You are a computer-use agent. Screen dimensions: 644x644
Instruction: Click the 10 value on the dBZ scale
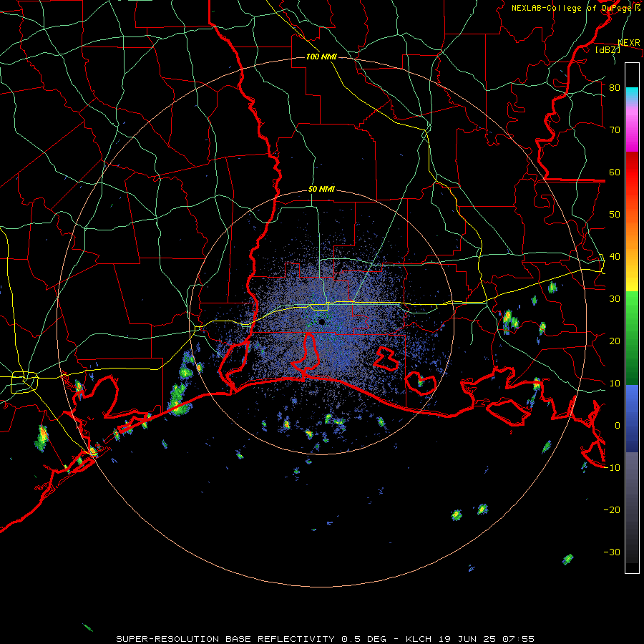(615, 384)
